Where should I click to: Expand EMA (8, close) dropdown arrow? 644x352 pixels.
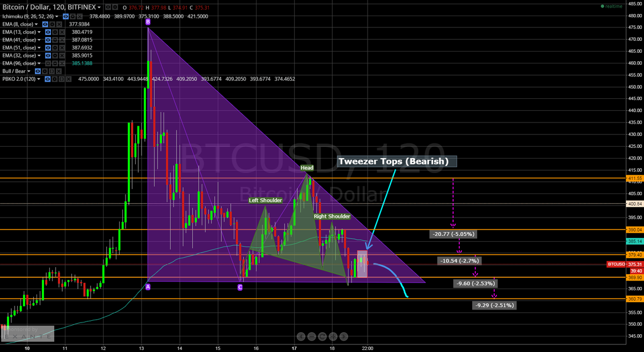(36, 24)
